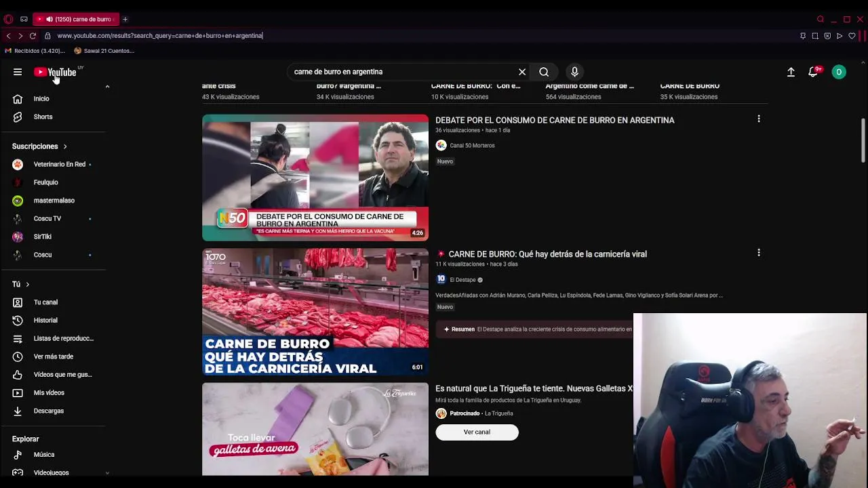
Task: Open the upload create icon
Action: pos(791,72)
